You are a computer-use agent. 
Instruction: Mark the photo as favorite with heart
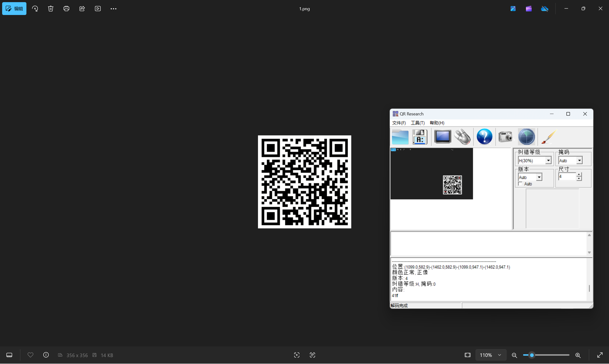[x=30, y=355]
